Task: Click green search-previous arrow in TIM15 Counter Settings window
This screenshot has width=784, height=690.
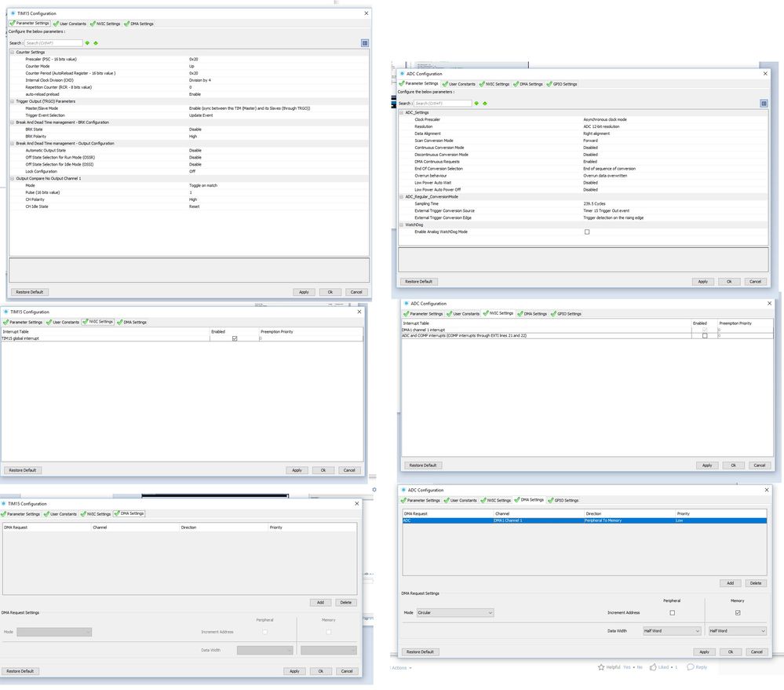Action: [x=96, y=43]
